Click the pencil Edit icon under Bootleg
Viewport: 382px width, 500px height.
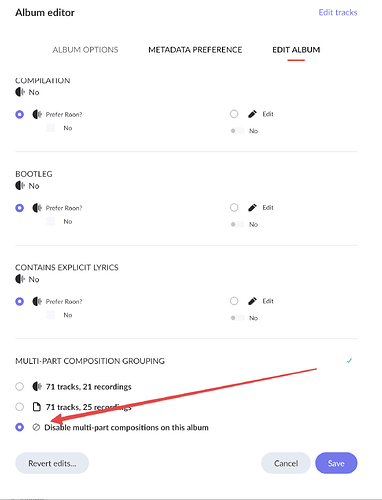pyautogui.click(x=252, y=208)
